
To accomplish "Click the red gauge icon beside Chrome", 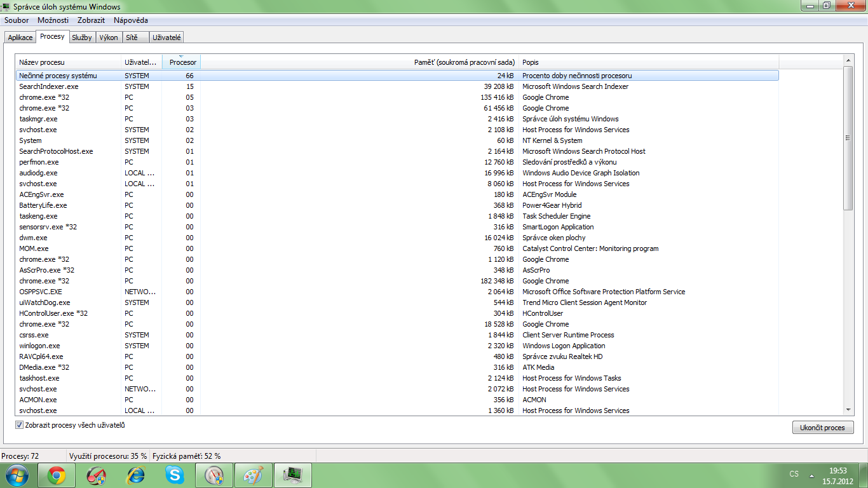I will click(96, 475).
